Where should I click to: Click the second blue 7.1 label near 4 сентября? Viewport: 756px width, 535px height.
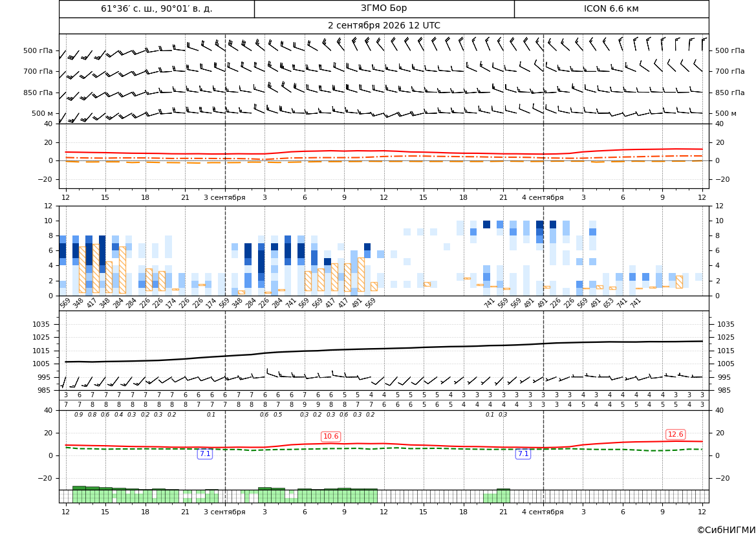coord(523,453)
